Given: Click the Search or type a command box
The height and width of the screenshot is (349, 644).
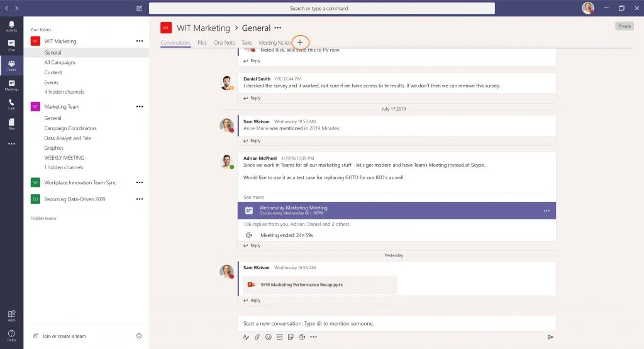Looking at the screenshot, I should point(322,8).
